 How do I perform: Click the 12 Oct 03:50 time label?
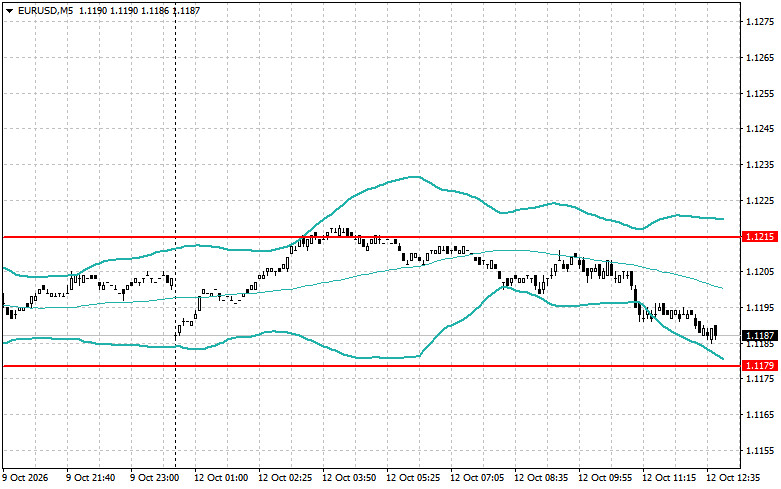349,478
